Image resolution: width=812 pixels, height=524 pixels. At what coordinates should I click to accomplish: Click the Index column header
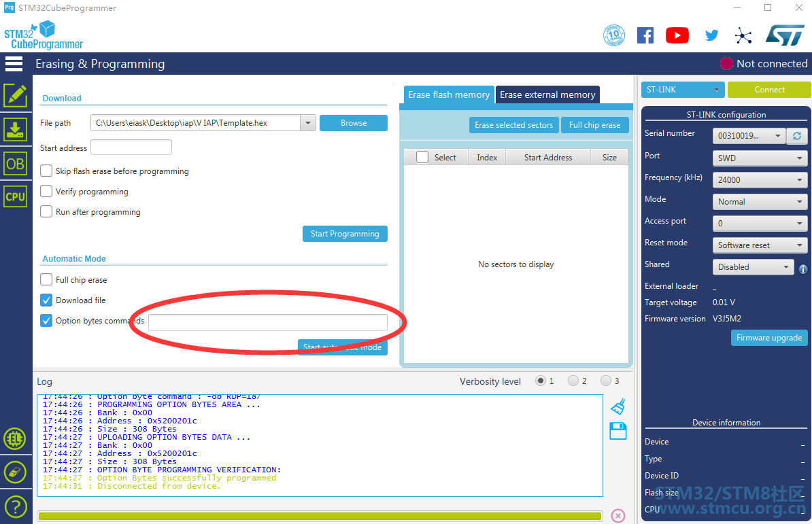pos(487,157)
